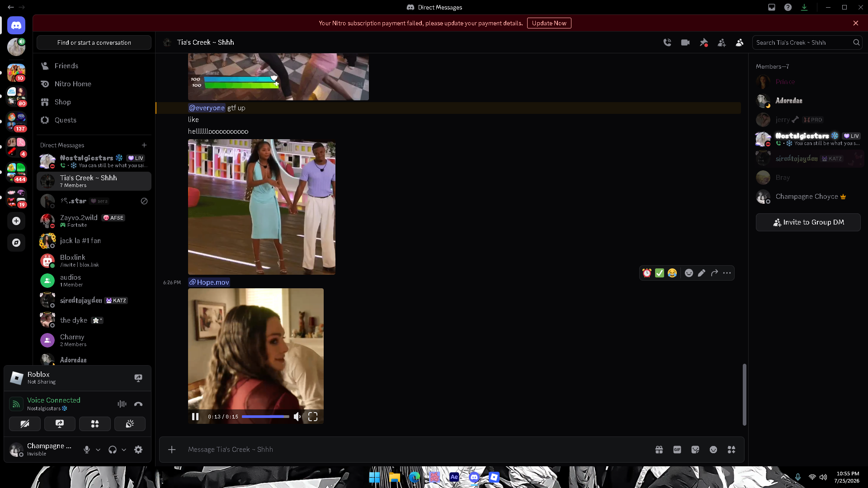Open the Zayvo.2wild conversation
Image resolution: width=868 pixels, height=488 pixels.
pyautogui.click(x=94, y=221)
